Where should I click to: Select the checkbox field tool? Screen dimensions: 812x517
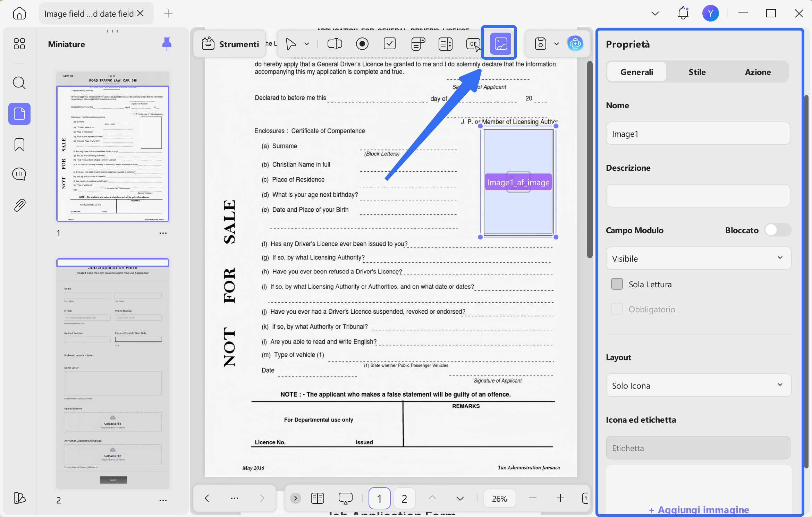coord(390,44)
